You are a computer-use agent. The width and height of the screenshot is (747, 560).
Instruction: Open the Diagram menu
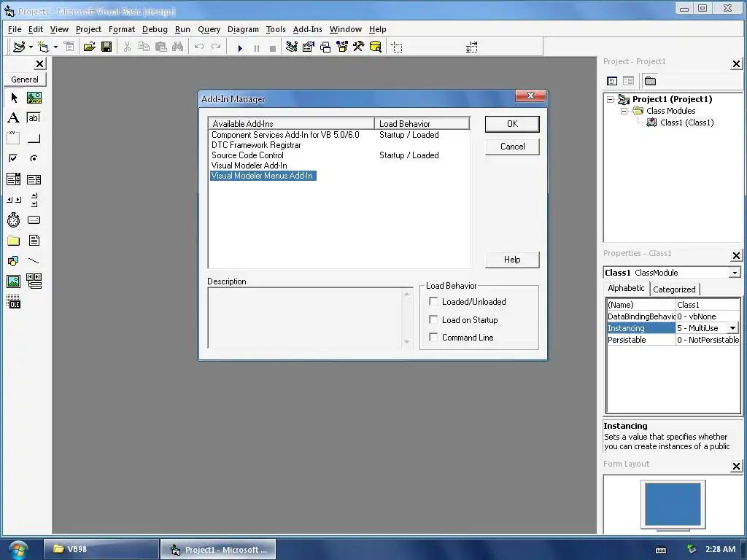click(243, 29)
